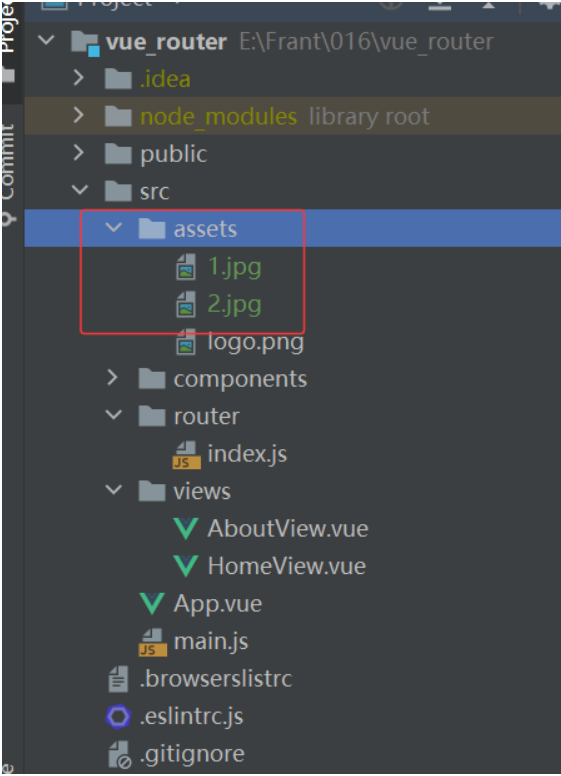Open the main.js file
Viewport: 561px width, 776px height.
tap(211, 642)
